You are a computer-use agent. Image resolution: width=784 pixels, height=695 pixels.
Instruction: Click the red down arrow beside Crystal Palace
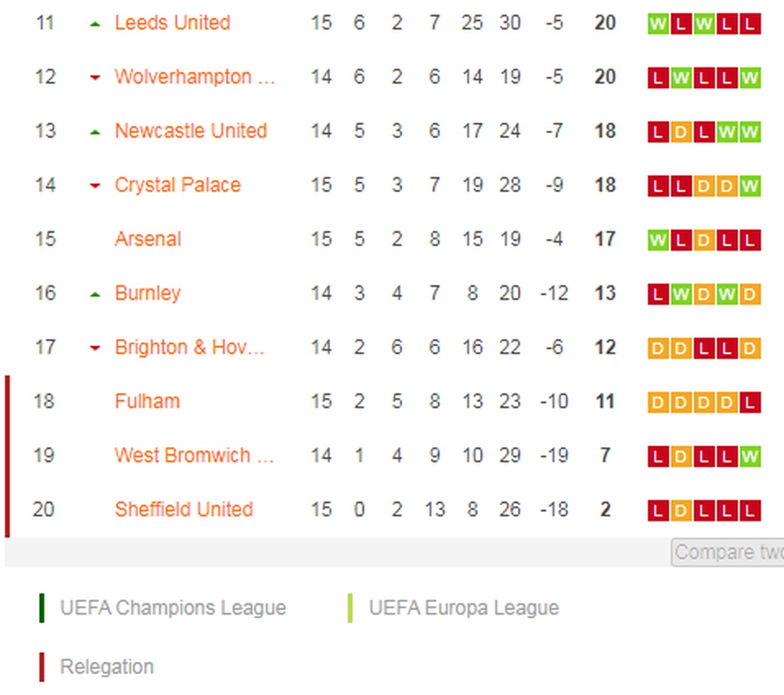[95, 186]
